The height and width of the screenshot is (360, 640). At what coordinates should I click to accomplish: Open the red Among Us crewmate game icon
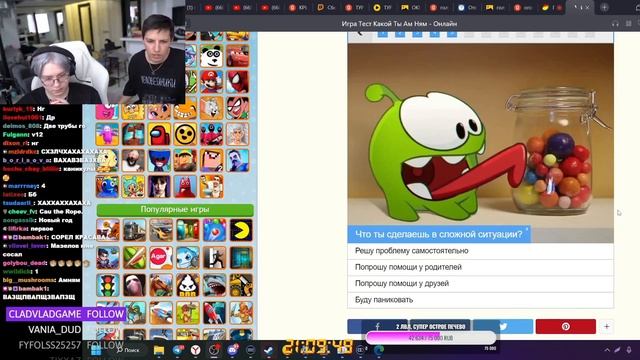pyautogui.click(x=159, y=134)
